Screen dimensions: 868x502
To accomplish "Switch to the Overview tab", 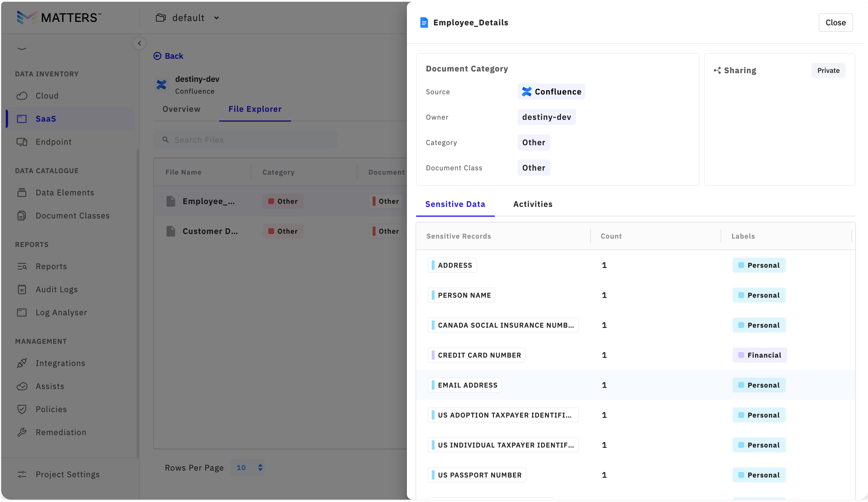I will (181, 109).
